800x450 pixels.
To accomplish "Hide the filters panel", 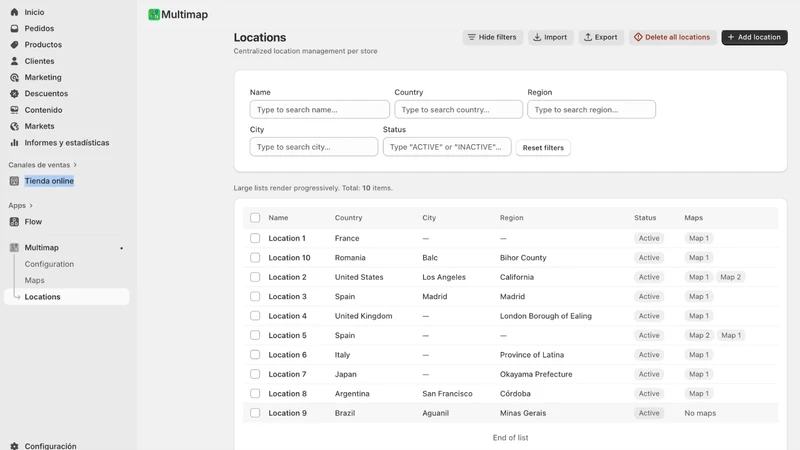I will [492, 37].
